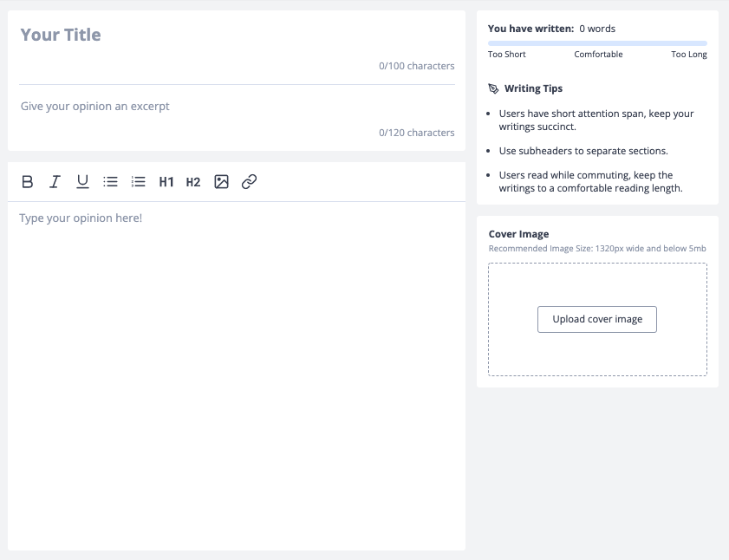The image size is (729, 560).
Task: Insert a numbered list
Action: tap(139, 181)
